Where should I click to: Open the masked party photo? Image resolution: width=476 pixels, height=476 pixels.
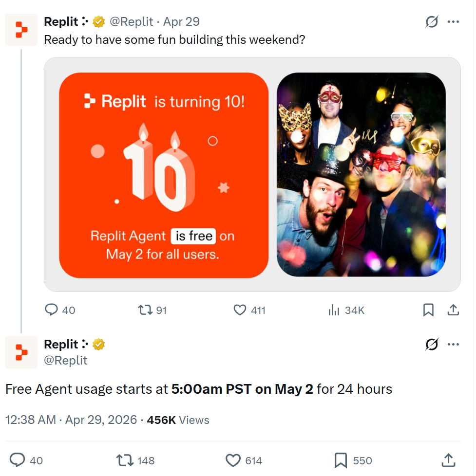(x=361, y=175)
